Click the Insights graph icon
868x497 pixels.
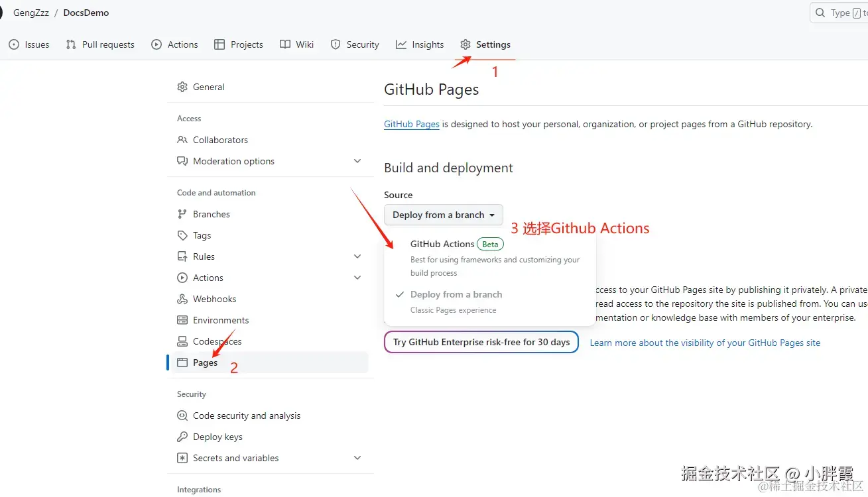coord(401,44)
